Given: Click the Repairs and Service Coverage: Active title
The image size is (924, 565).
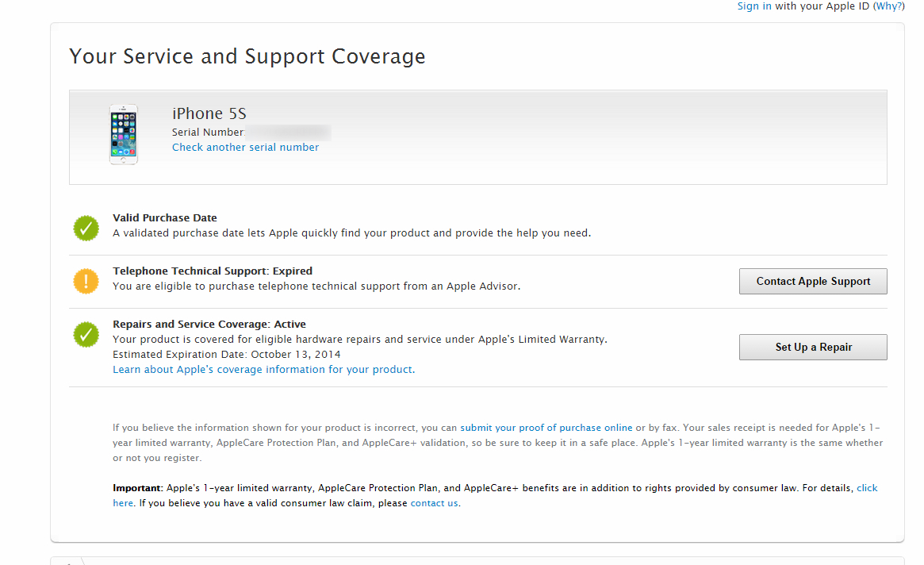Looking at the screenshot, I should click(x=209, y=324).
